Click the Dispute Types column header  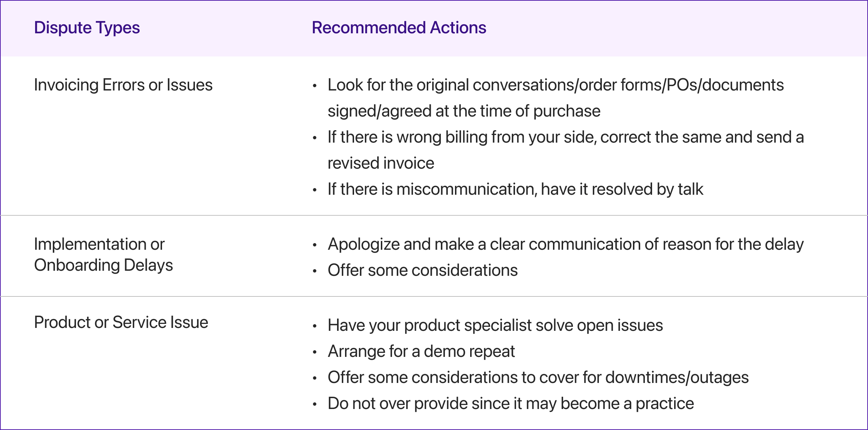point(87,28)
